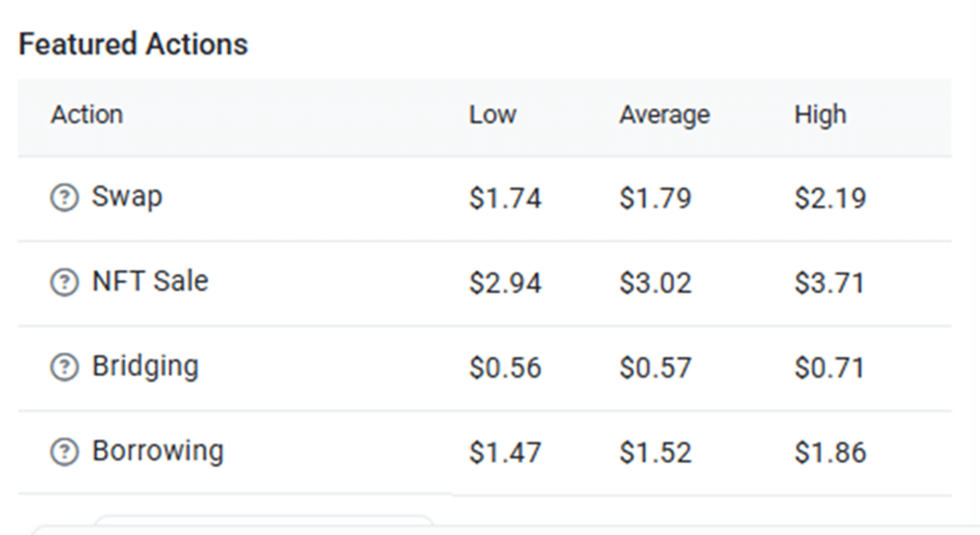Open the help tooltip icon for Bridging
The height and width of the screenshot is (535, 980).
(64, 367)
